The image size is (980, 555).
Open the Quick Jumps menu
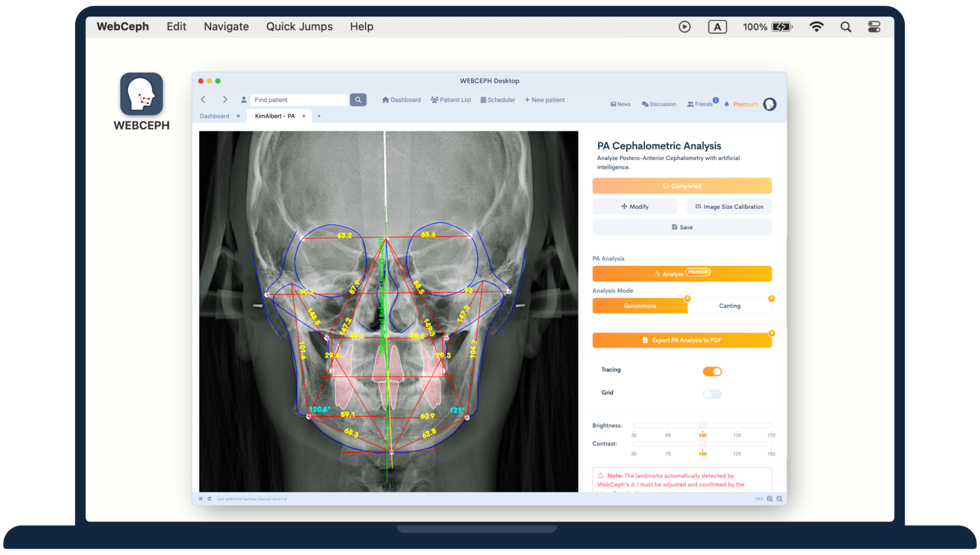[299, 26]
